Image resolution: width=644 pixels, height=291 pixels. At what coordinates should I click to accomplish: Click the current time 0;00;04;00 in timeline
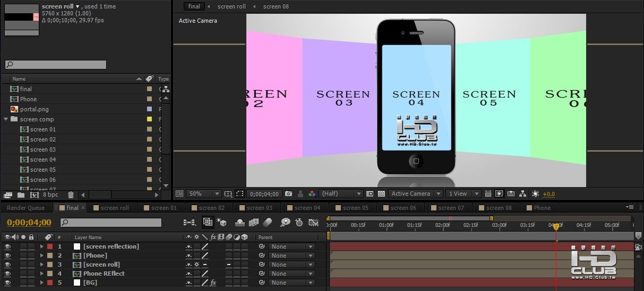[29, 223]
